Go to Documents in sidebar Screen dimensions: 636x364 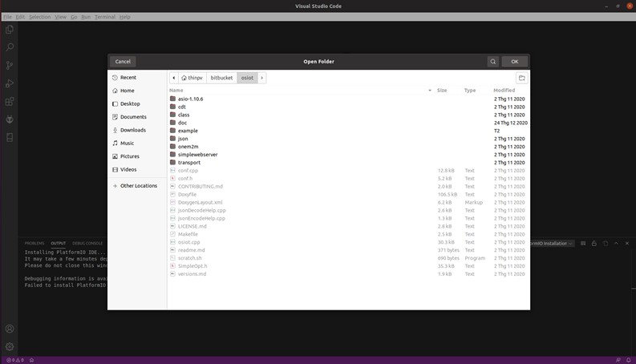tap(137, 117)
